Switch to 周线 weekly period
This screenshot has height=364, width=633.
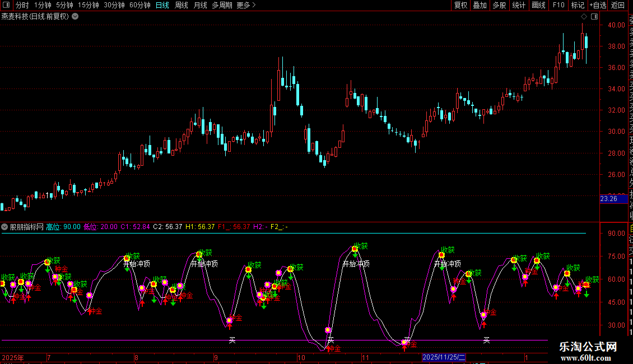point(181,5)
